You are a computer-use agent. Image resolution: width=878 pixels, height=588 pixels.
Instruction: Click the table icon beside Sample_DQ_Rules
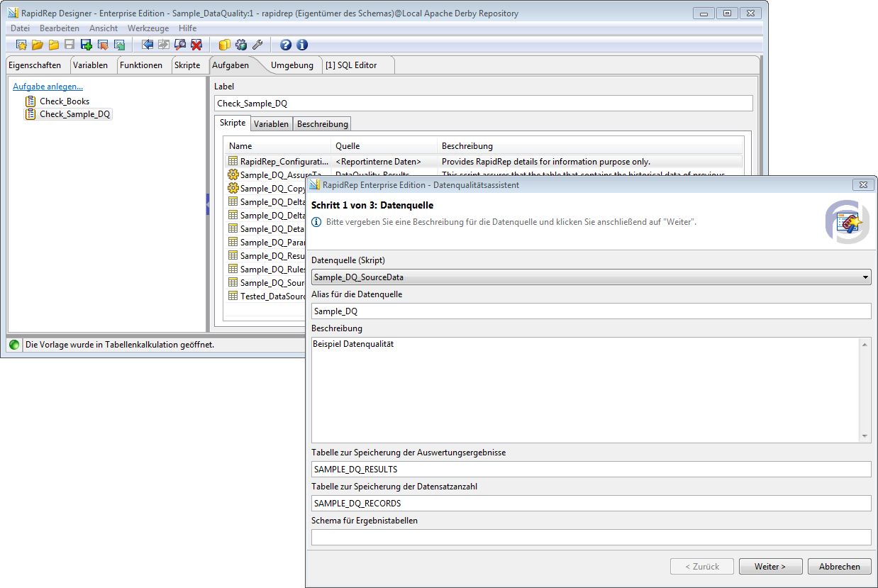(233, 269)
